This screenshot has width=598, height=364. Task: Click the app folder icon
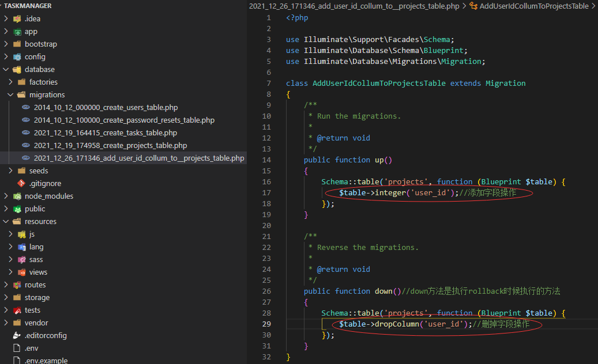17,32
